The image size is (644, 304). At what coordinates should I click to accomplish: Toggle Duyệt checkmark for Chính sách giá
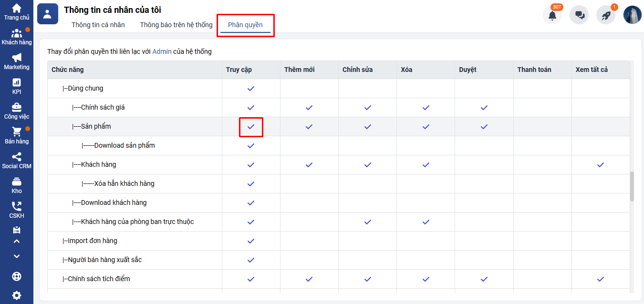[x=484, y=108]
